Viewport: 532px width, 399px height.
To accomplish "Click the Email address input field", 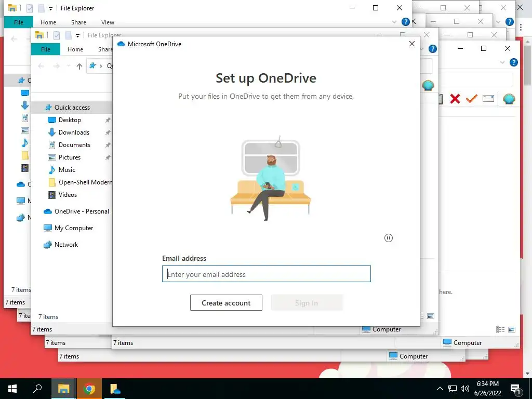I will click(267, 274).
